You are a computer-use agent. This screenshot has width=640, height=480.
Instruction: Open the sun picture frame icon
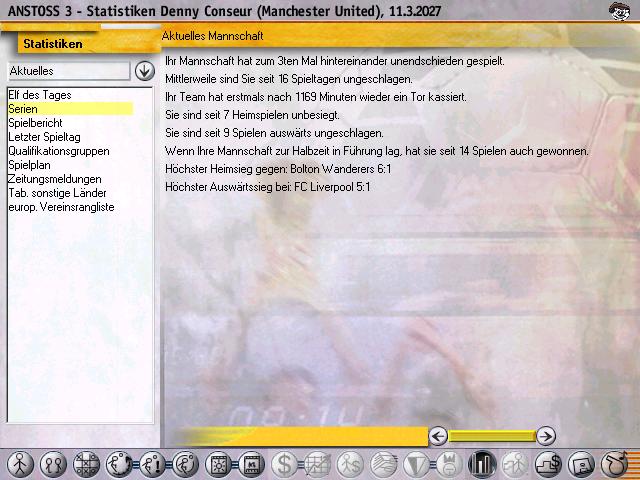(217, 464)
